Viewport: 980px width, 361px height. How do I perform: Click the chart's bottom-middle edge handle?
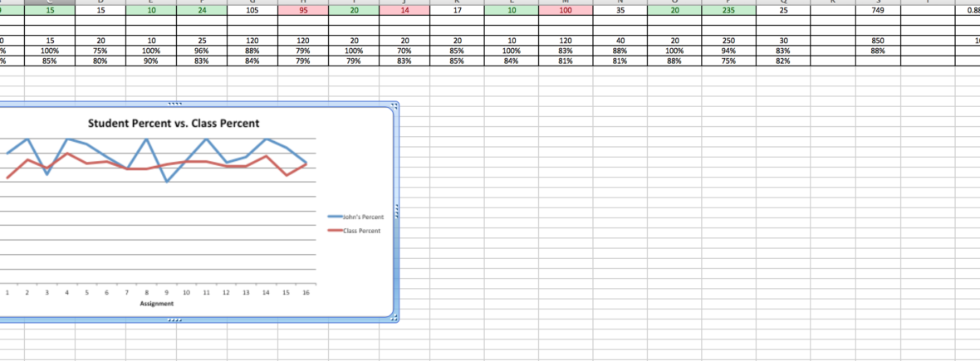point(174,319)
